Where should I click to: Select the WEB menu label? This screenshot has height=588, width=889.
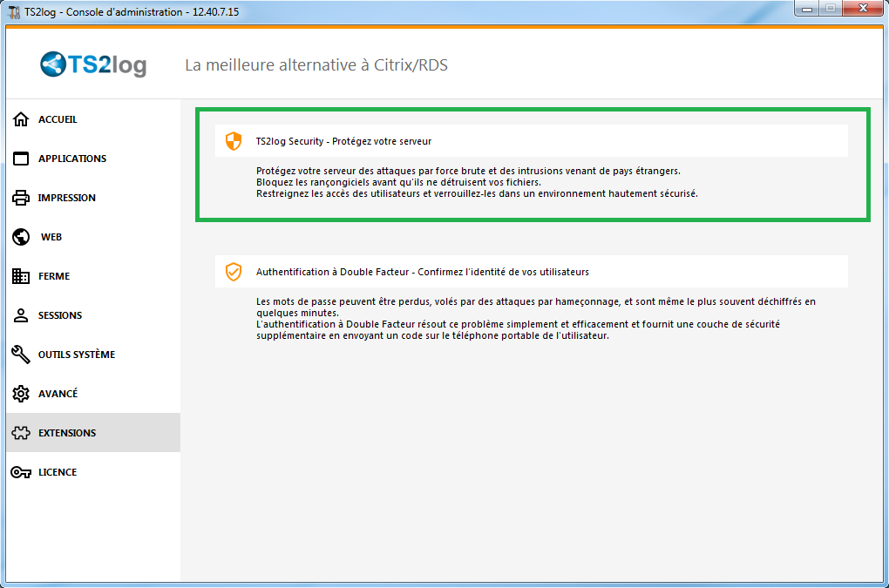(51, 237)
